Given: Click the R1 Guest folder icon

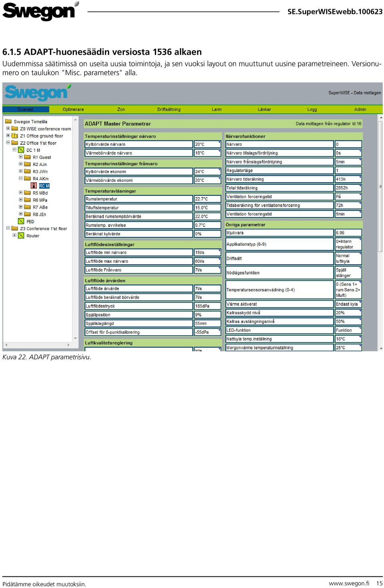Looking at the screenshot, I should [28, 157].
